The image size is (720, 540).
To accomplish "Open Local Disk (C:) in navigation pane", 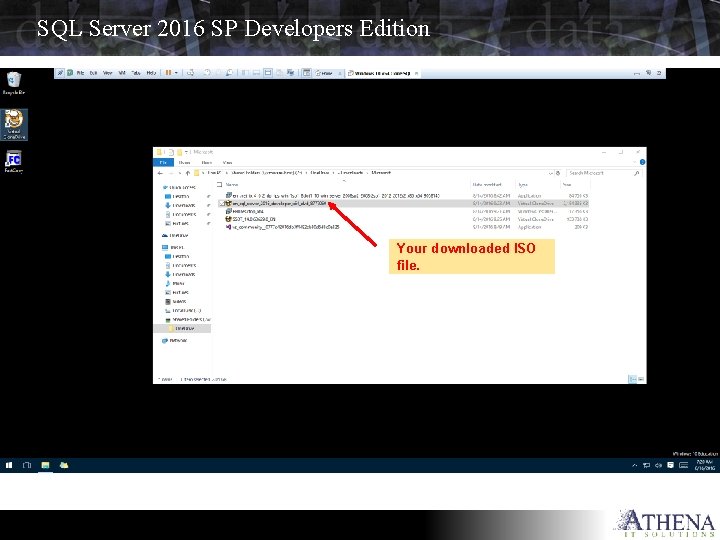I will (183, 311).
